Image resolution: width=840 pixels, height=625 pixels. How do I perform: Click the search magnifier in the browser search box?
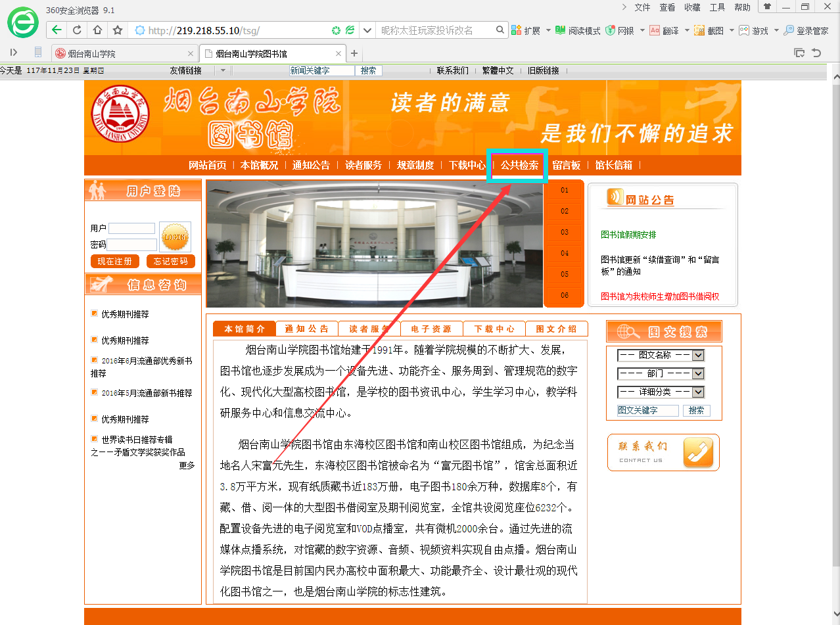click(500, 30)
